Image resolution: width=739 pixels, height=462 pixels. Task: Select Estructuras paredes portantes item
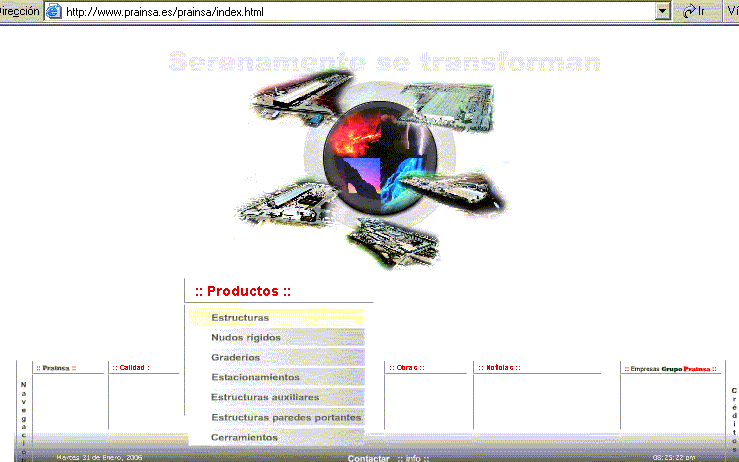pos(277,418)
